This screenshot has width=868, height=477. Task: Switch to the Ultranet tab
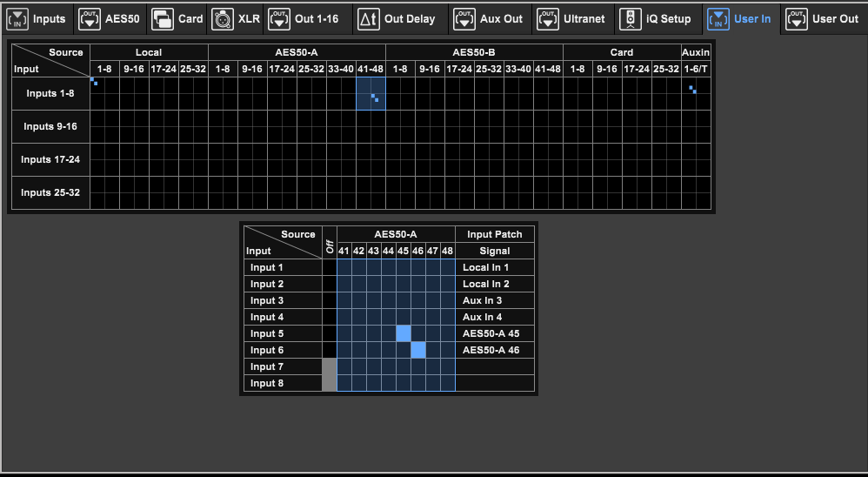[x=571, y=19]
